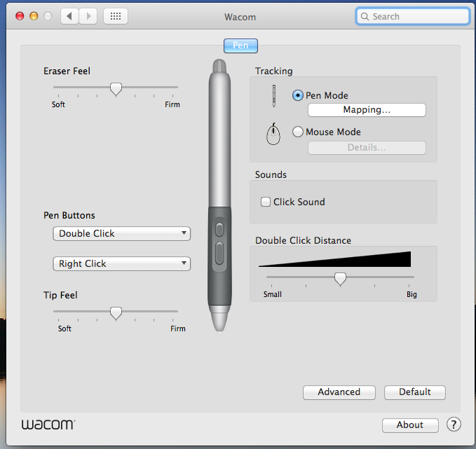The image size is (476, 449).
Task: Open the Double Click pen button dropdown
Action: (x=122, y=233)
